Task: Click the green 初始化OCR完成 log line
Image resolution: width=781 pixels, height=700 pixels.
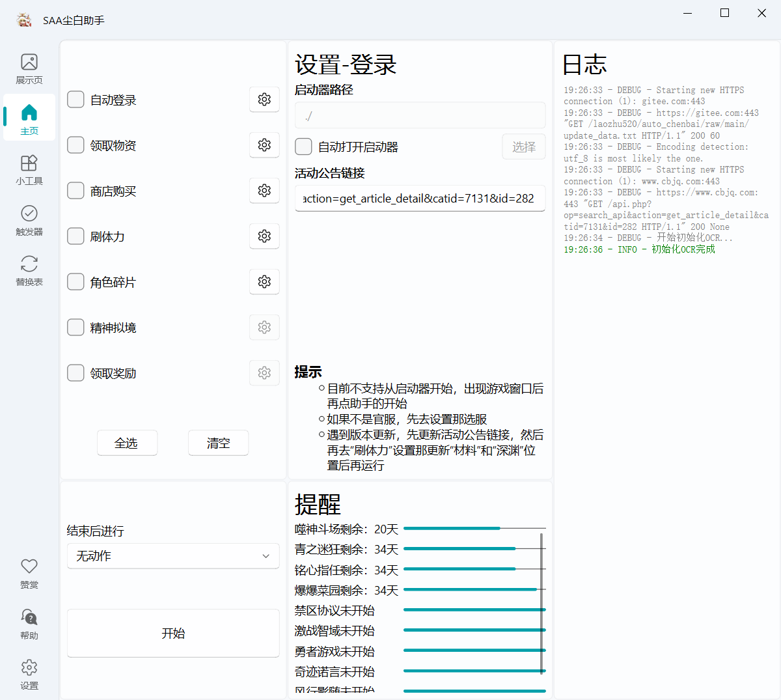Action: click(x=639, y=249)
